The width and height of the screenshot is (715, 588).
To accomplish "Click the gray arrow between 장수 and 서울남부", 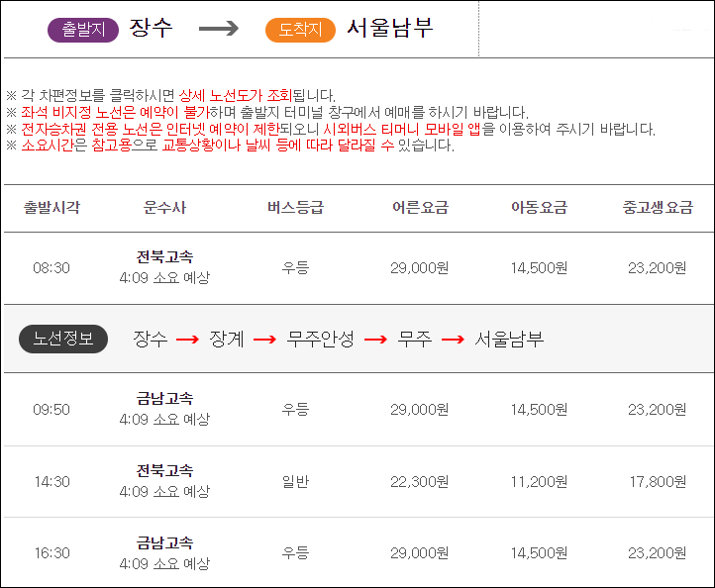I will [x=219, y=29].
